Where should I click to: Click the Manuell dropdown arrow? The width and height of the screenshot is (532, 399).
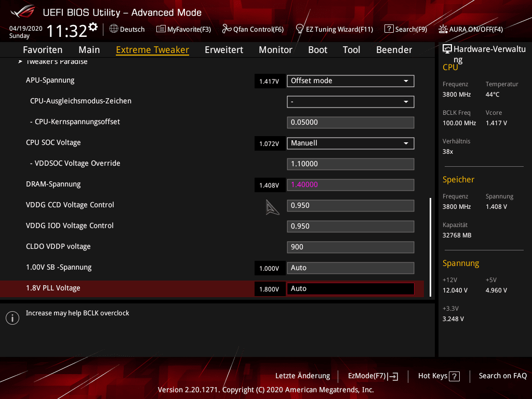[x=406, y=143]
